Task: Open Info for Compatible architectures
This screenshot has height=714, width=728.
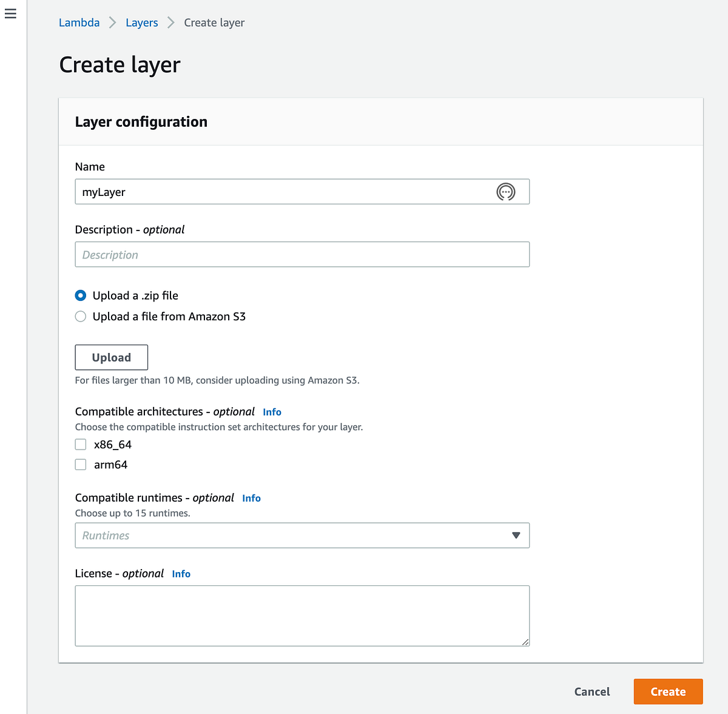Action: (272, 411)
